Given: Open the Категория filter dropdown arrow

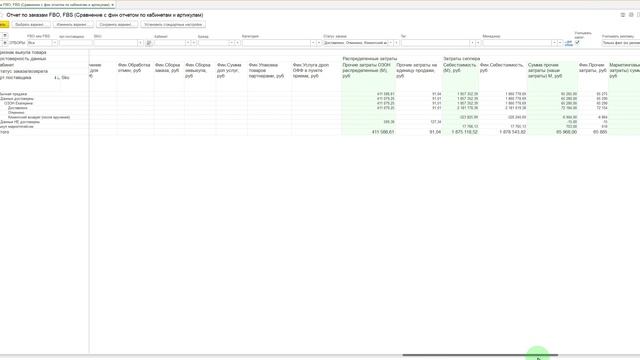Looking at the screenshot, I should click(313, 43).
